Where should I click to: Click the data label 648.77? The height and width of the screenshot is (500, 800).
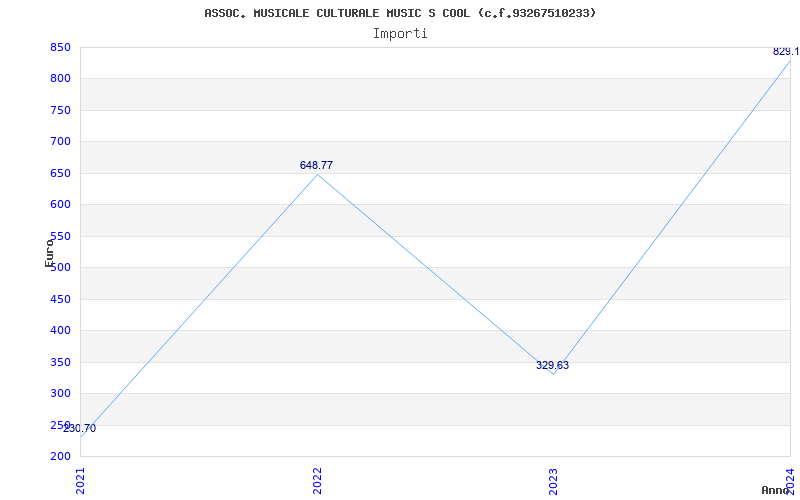pos(316,165)
